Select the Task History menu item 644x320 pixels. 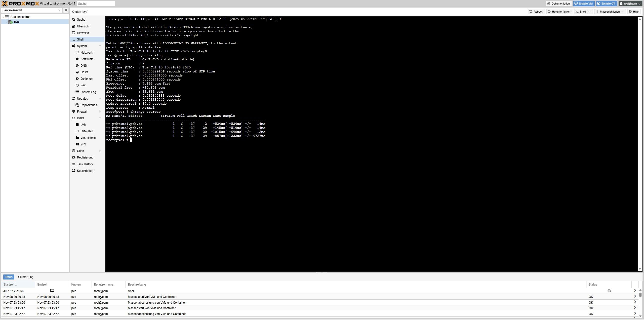pos(85,164)
